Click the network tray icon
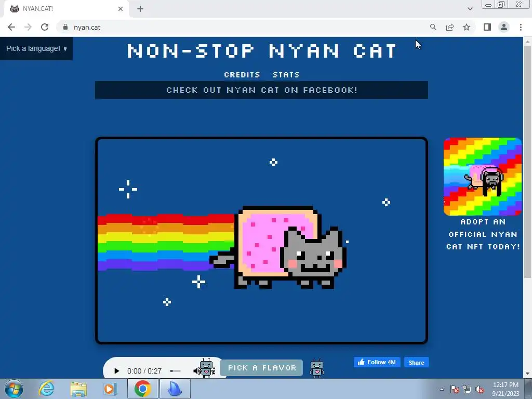The image size is (532, 399). tap(467, 389)
